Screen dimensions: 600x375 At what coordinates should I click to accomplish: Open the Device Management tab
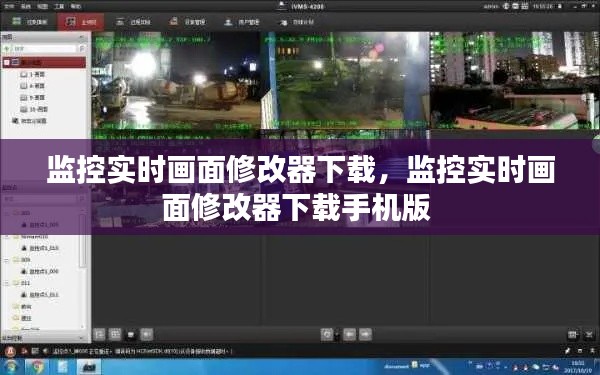point(188,22)
